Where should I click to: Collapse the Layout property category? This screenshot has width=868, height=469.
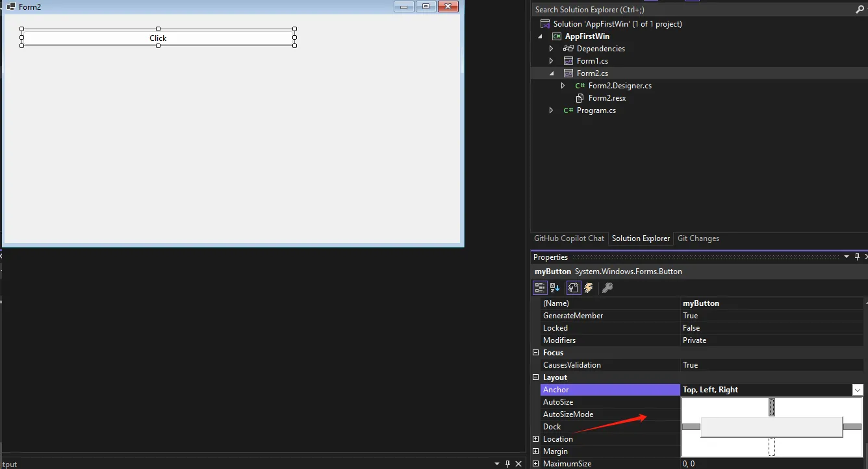[536, 377]
